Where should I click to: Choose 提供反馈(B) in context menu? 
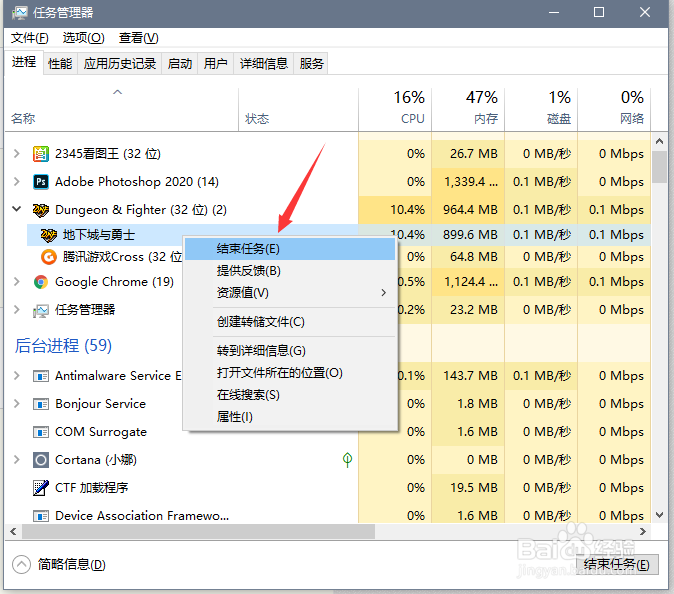290,271
